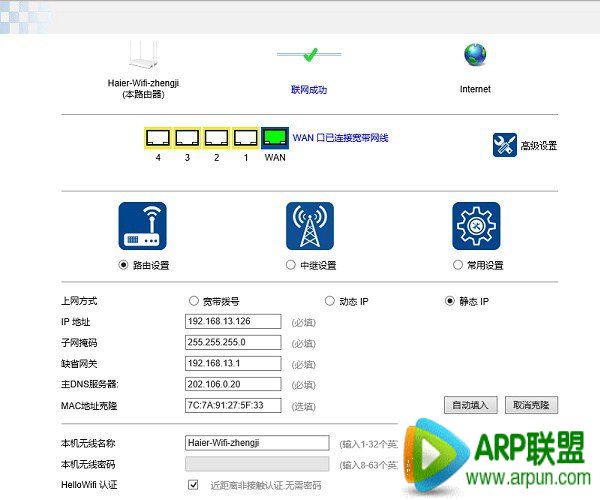Viewport: 600px width, 500px height.
Task: Select the 静态 IP radio option
Action: point(450,301)
